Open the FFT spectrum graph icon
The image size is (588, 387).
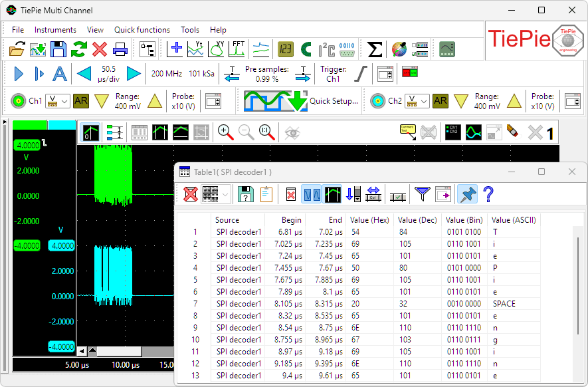[237, 49]
